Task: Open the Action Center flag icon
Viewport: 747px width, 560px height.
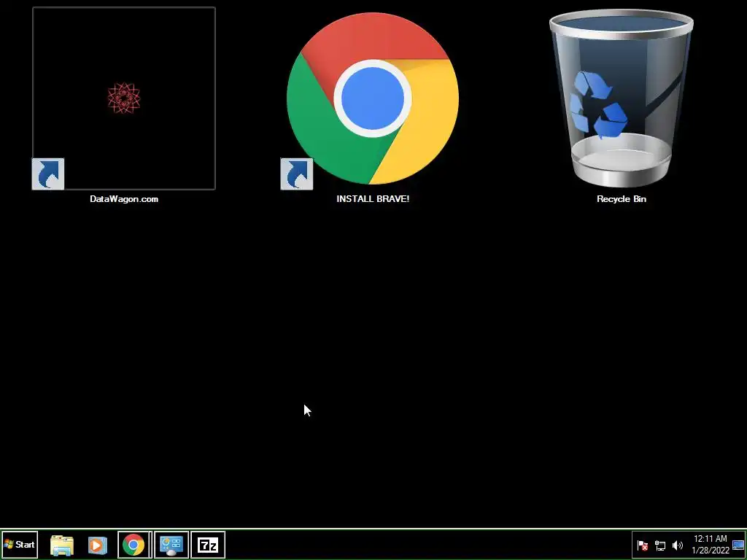Action: [x=643, y=545]
